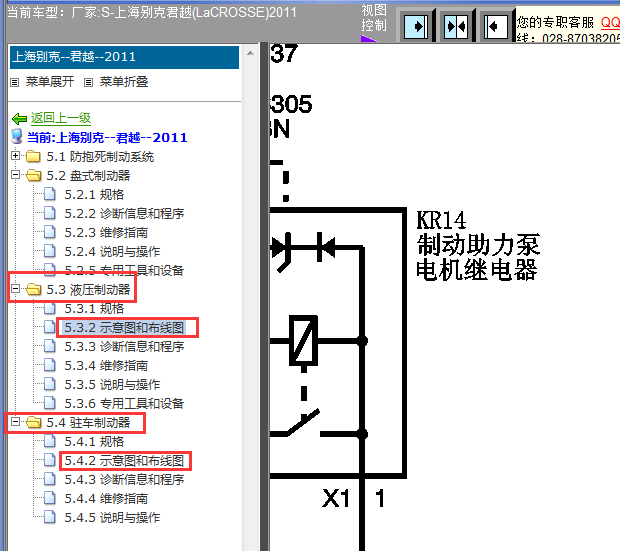Screen dimensions: 620x551
Task: Click the page icon of 5.2.1 规格
Action: coord(50,194)
